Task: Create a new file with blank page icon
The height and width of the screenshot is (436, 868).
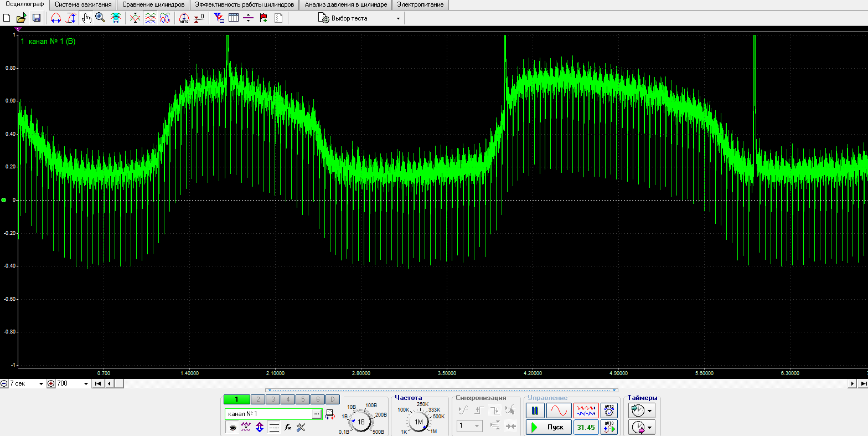Action: tap(7, 18)
